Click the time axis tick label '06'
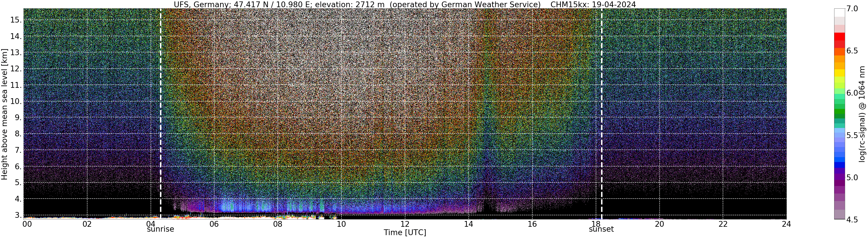 pyautogui.click(x=214, y=224)
